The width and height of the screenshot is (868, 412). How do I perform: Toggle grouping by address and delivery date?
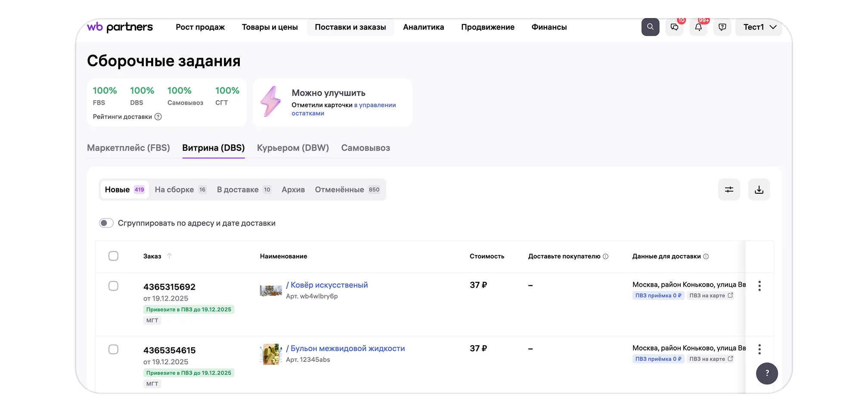pos(106,223)
